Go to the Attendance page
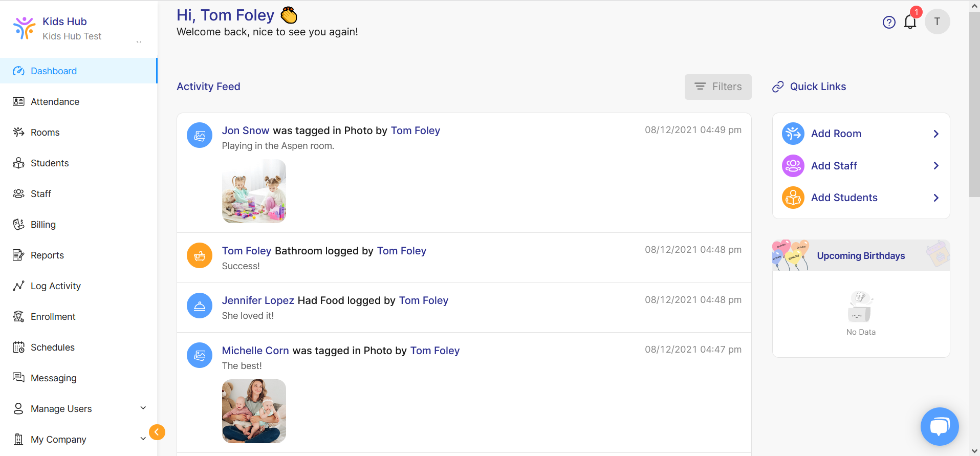 (55, 102)
